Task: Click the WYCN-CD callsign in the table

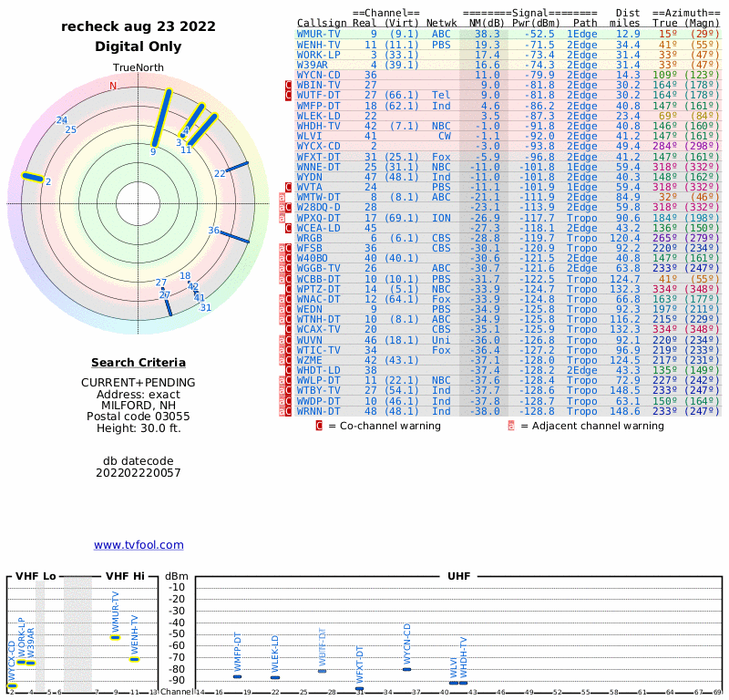Action: click(319, 75)
